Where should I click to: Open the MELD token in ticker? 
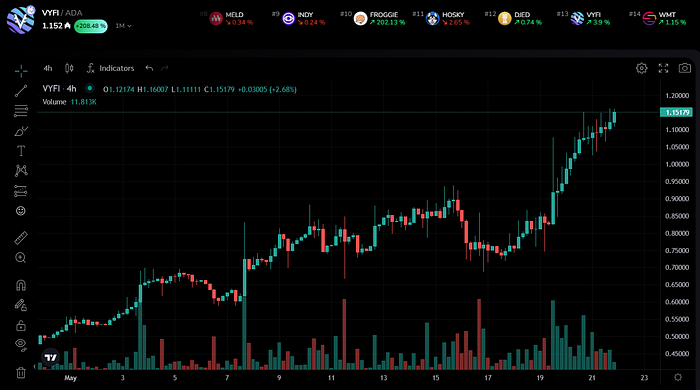[231, 18]
